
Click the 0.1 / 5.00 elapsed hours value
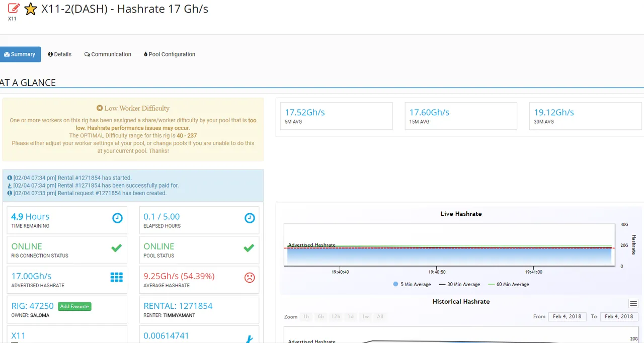(x=162, y=216)
